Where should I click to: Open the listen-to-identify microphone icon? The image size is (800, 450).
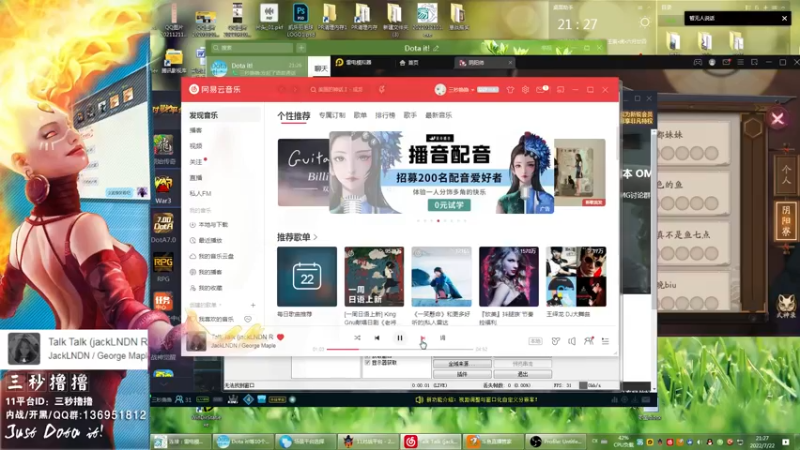pos(382,89)
